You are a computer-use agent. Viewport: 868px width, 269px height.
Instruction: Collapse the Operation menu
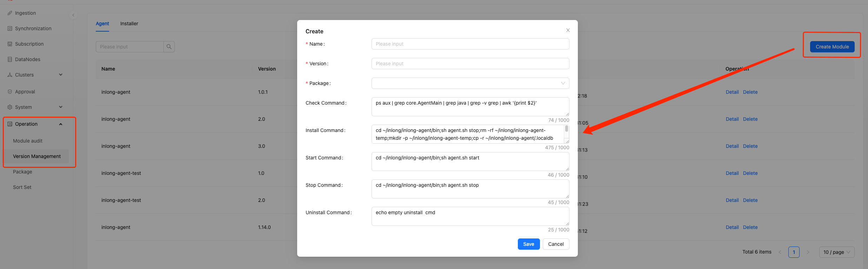(61, 124)
